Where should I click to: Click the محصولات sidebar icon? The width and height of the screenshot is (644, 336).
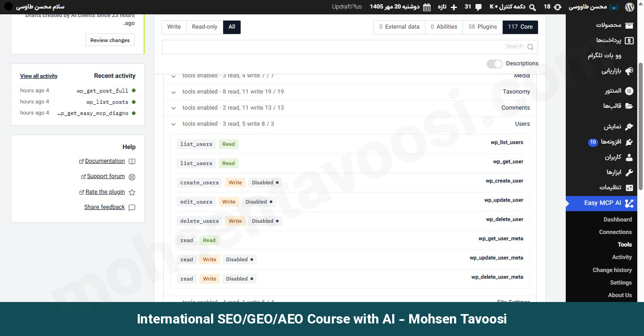click(x=629, y=25)
